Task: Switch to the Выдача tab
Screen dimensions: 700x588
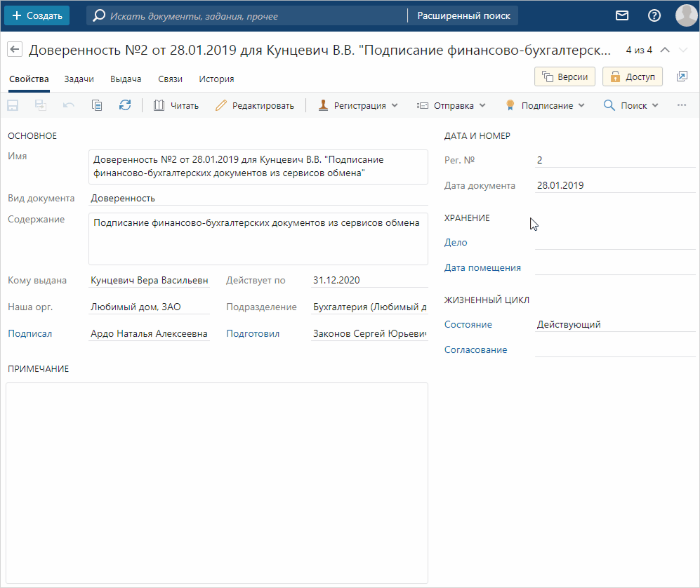Action: (126, 79)
